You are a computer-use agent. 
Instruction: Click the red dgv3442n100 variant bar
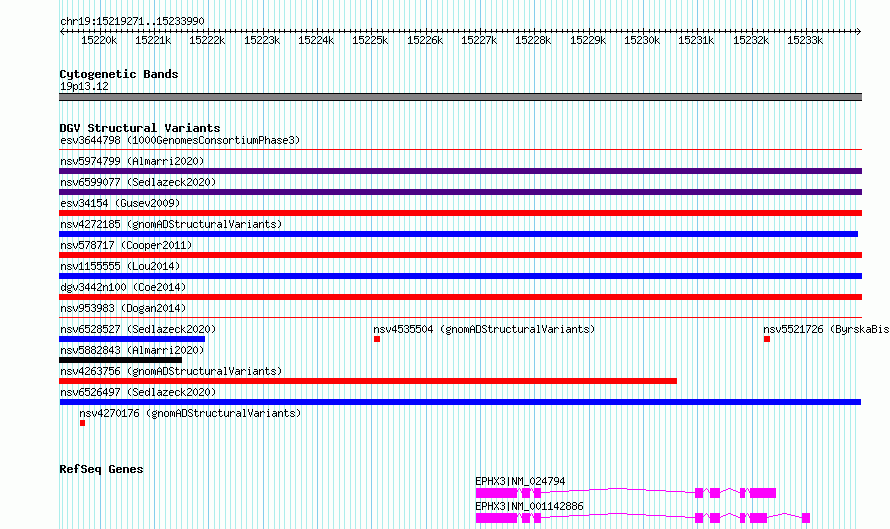click(x=460, y=297)
